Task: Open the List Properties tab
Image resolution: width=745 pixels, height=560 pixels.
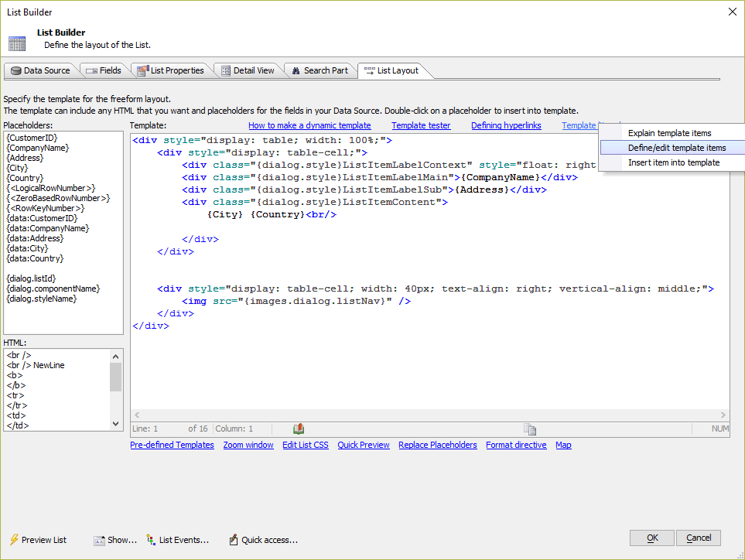Action: point(170,70)
